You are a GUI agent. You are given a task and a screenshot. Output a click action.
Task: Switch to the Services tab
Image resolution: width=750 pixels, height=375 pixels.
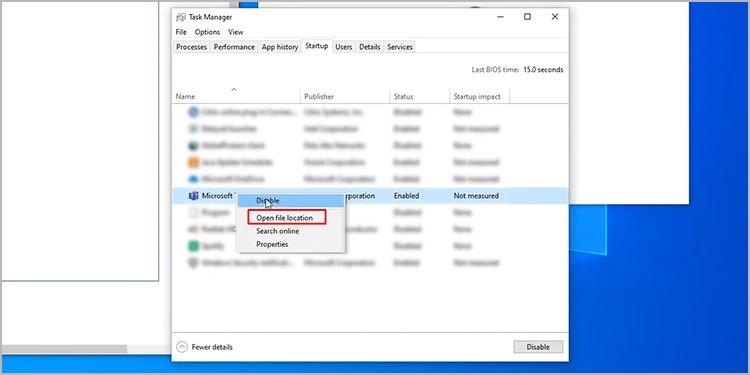(400, 47)
